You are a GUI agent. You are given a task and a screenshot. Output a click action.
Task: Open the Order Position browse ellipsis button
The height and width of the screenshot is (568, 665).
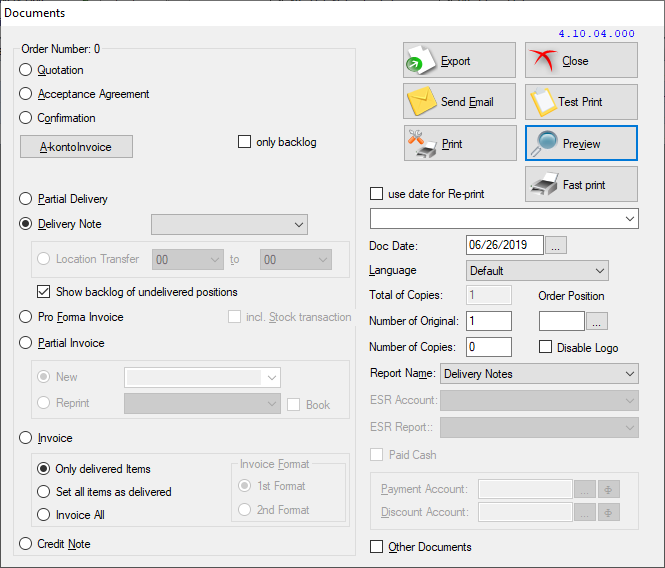tap(597, 321)
